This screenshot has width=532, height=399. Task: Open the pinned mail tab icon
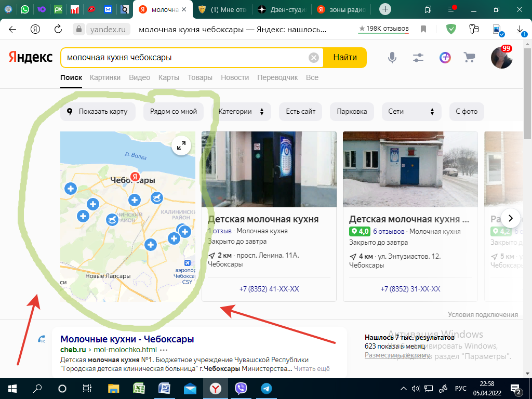(x=108, y=9)
